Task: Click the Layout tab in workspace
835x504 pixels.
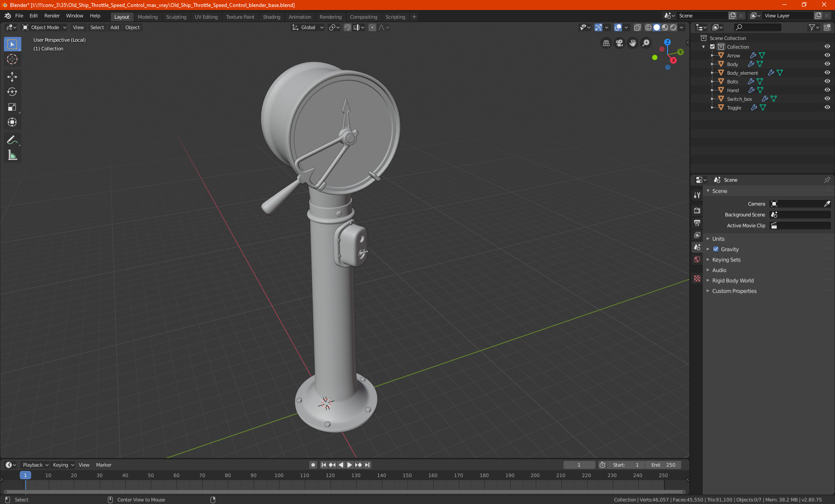Action: pos(121,16)
